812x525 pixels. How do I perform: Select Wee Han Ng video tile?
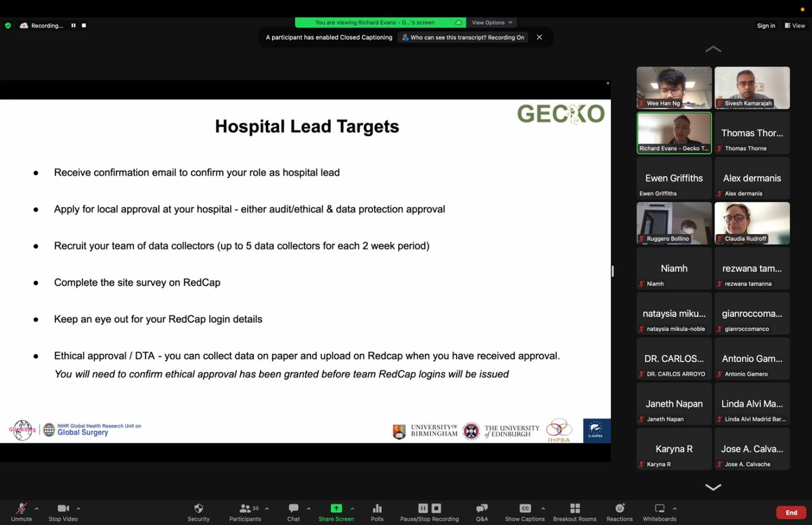tap(674, 88)
